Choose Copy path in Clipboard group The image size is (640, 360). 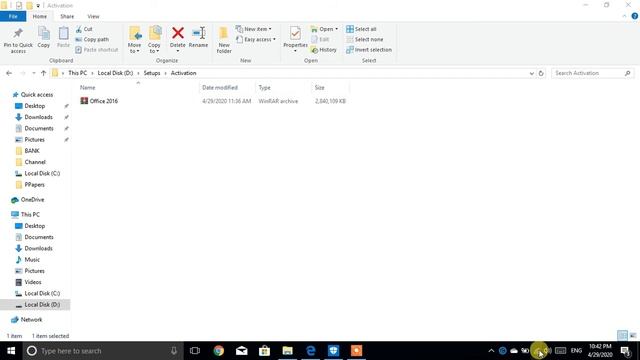pyautogui.click(x=92, y=40)
